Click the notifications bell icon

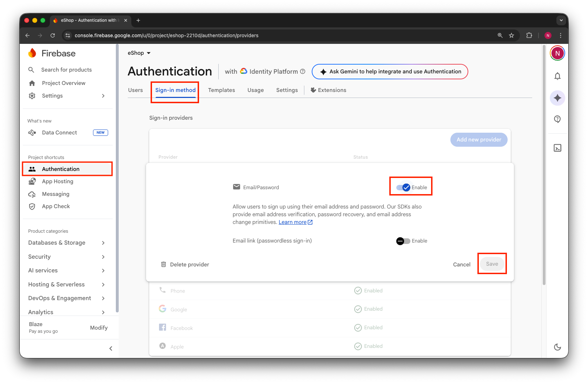click(557, 76)
